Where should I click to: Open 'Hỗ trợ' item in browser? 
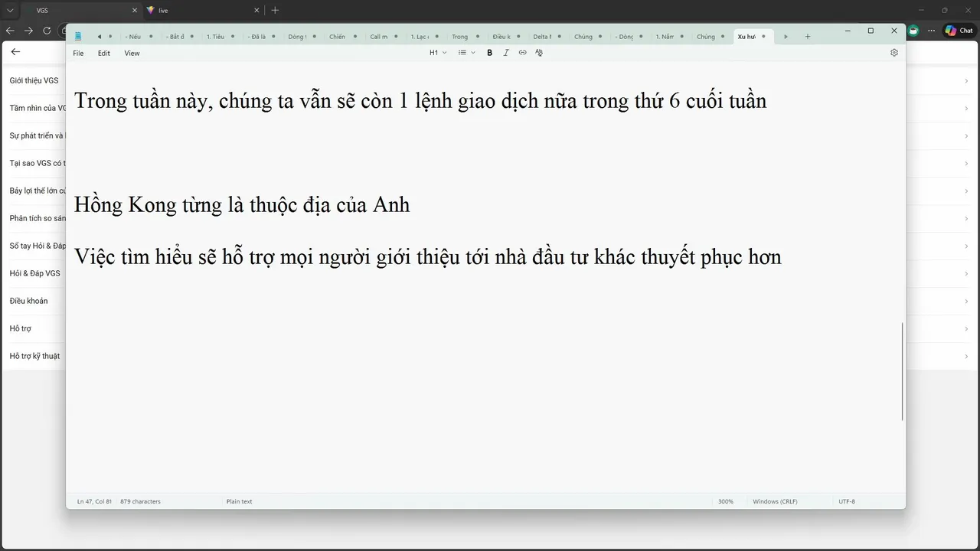click(21, 328)
